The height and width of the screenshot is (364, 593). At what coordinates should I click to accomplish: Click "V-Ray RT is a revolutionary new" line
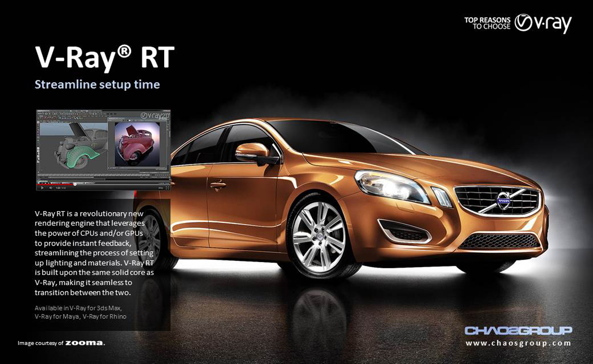[x=89, y=213]
